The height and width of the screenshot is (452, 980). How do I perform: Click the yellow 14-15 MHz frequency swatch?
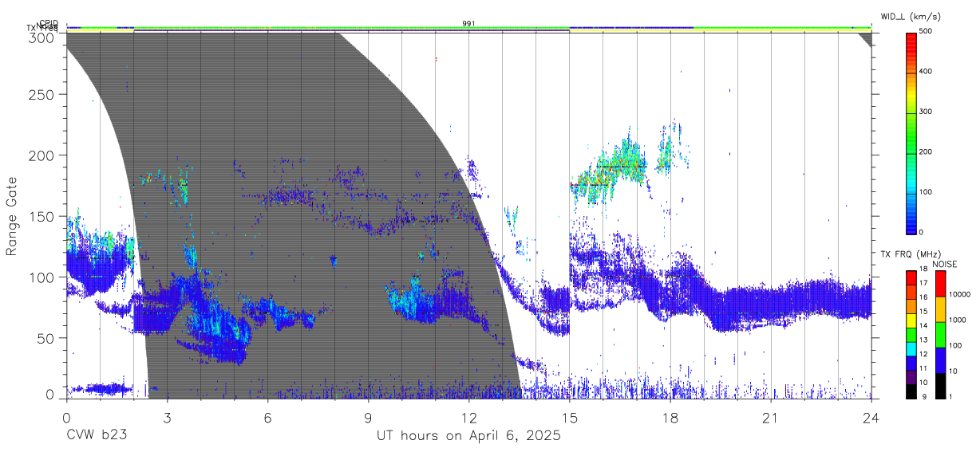[x=911, y=319]
